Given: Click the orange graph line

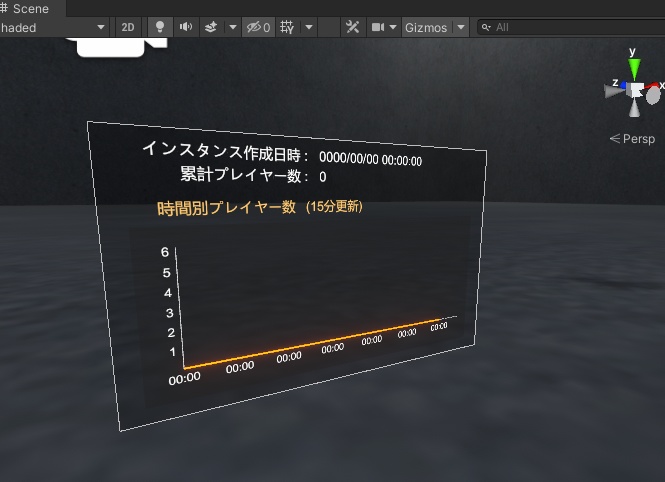Looking at the screenshot, I should click(312, 343).
